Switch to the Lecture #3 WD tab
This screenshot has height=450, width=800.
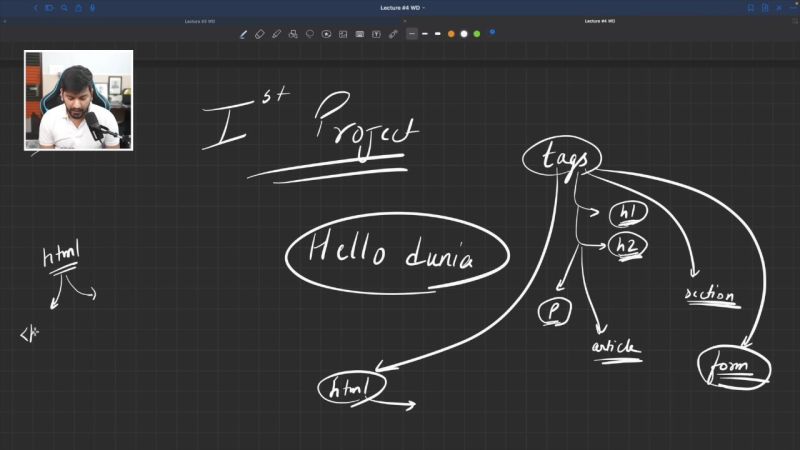tap(199, 21)
